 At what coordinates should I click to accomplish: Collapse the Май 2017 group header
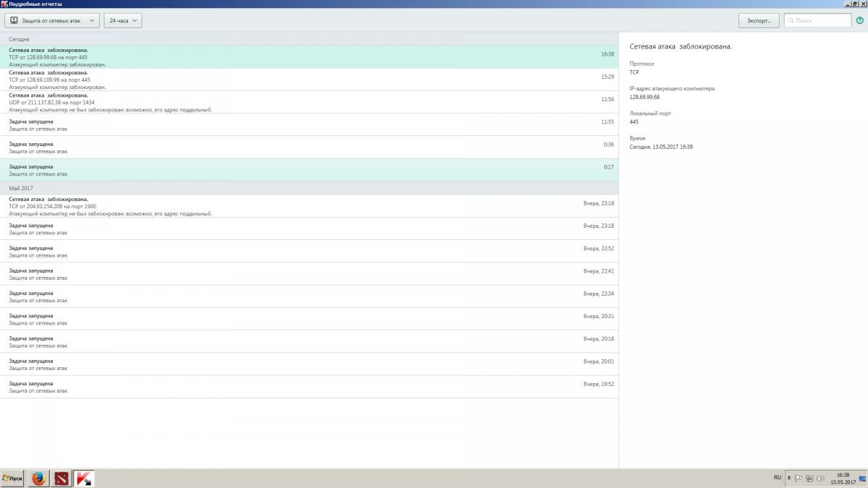310,188
